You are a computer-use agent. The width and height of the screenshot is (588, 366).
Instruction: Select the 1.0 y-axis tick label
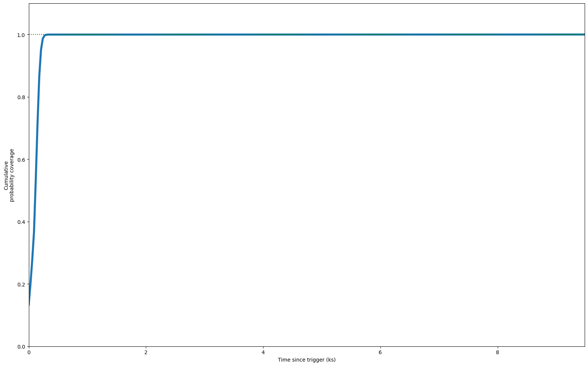(21, 35)
